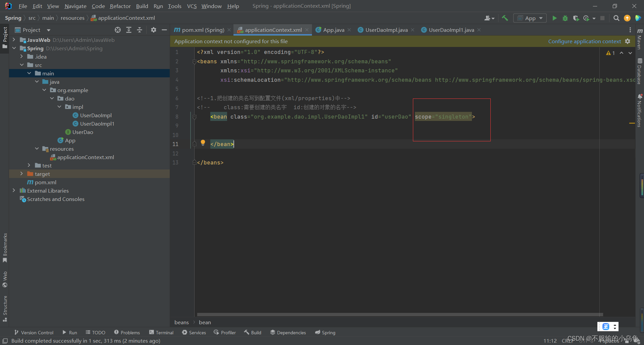Click the editor horizontal scrollbar
The height and width of the screenshot is (345, 644).
click(x=400, y=315)
